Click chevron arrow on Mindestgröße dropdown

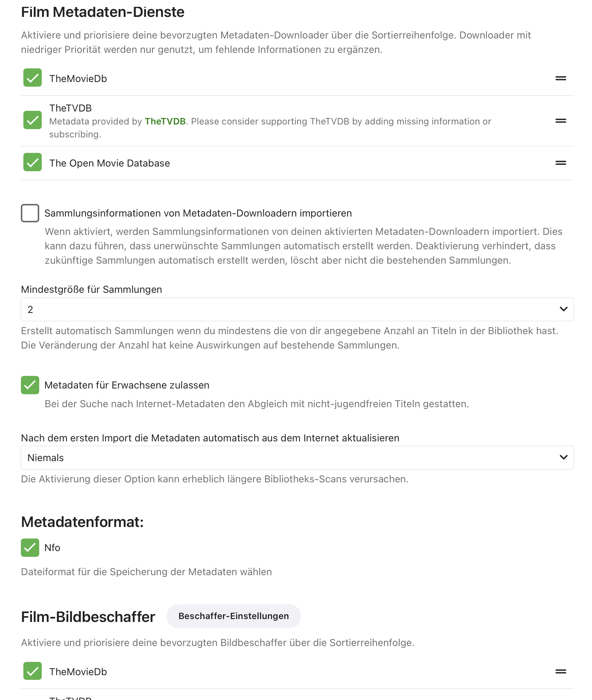point(563,309)
